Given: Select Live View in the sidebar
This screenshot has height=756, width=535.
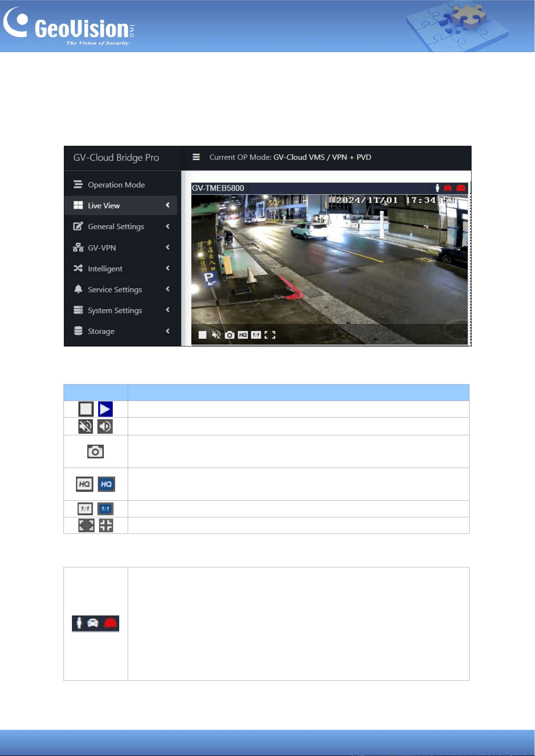Looking at the screenshot, I should click(121, 206).
